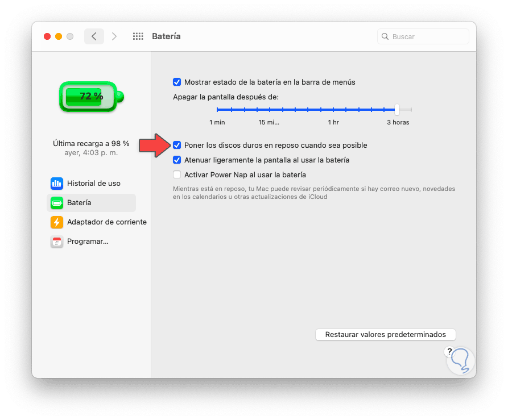The image size is (508, 420).
Task: Click the Adaptador de corriente lightning icon
Action: 56,222
